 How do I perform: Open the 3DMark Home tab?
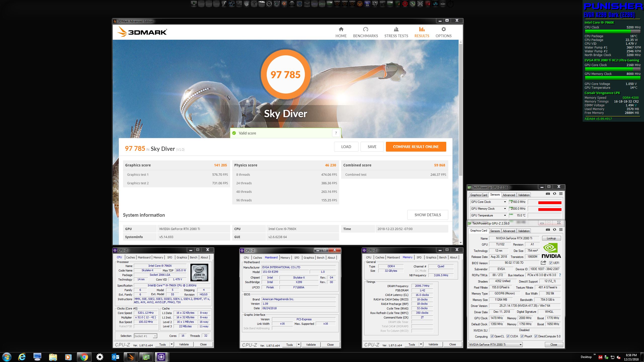(x=341, y=32)
